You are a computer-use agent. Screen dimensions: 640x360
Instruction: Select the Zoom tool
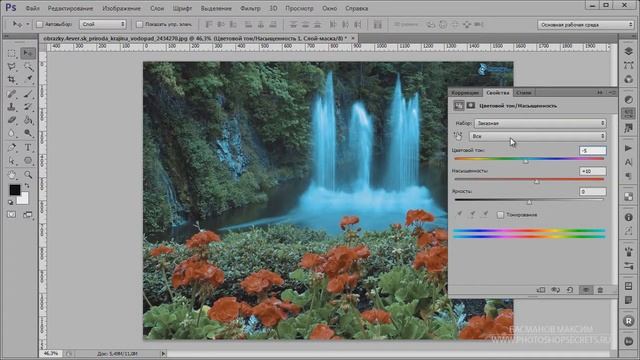click(28, 175)
